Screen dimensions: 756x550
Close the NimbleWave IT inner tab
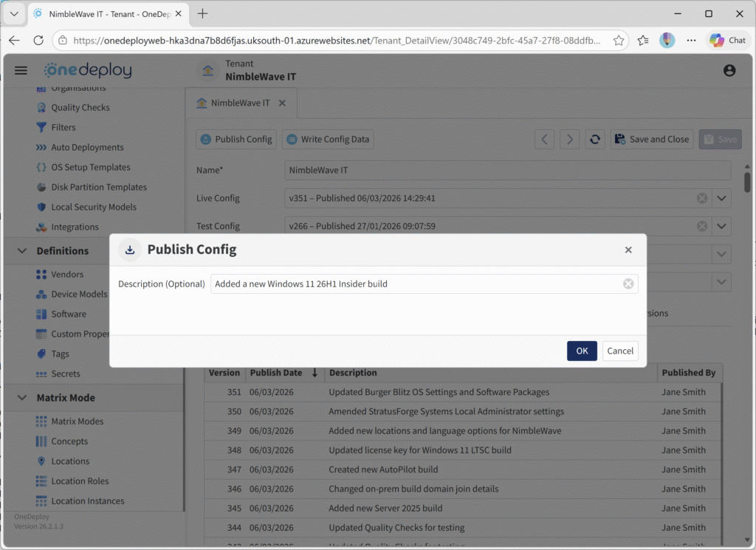282,103
